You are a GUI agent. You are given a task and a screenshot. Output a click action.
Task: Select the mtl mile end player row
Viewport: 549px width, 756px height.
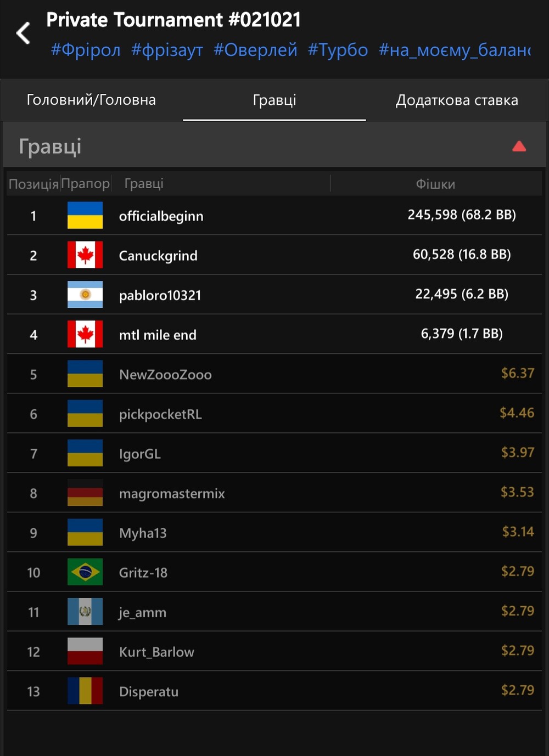point(274,334)
